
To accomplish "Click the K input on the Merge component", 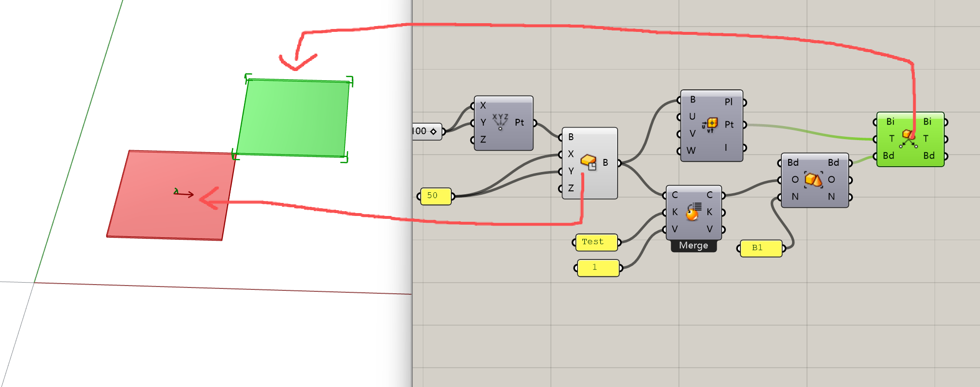I will pyautogui.click(x=675, y=212).
